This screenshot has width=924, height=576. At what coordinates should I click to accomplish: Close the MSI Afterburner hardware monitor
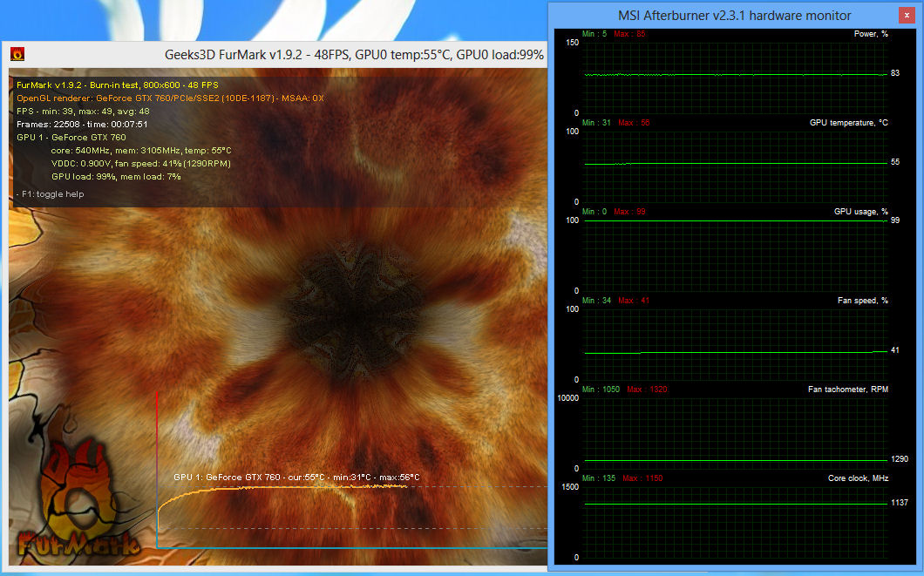pos(907,16)
